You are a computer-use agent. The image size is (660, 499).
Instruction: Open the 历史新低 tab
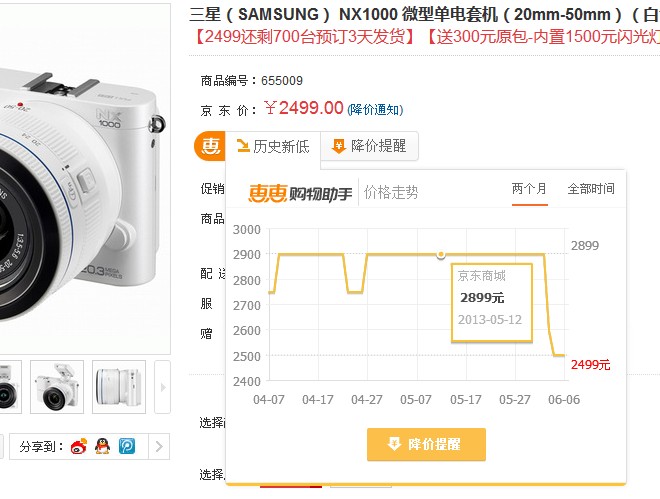pos(273,146)
